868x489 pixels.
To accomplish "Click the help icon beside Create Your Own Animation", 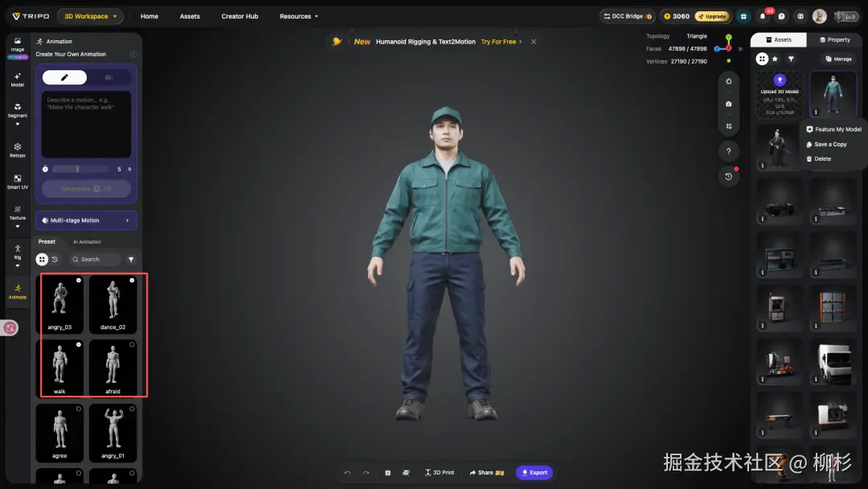I will (133, 54).
